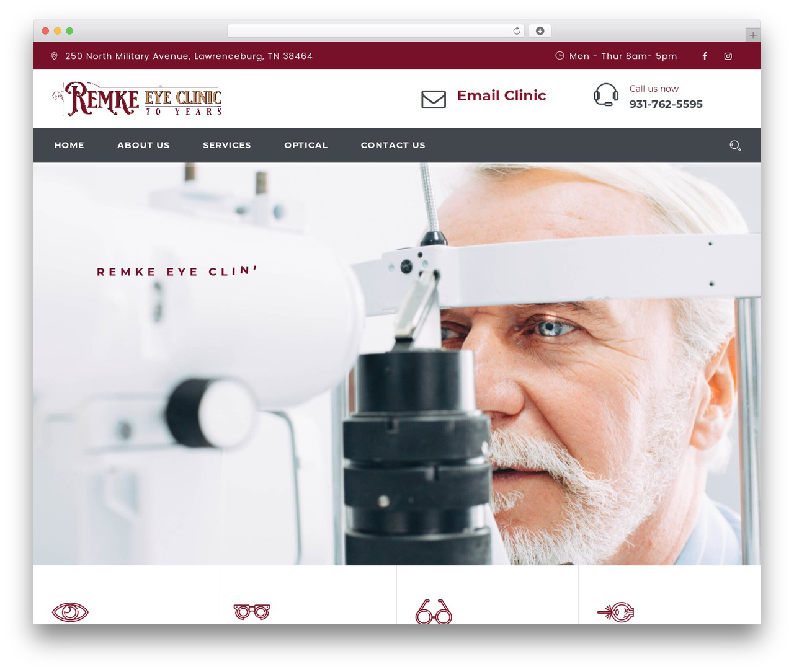Click the Call us now label
794x672 pixels.
pyautogui.click(x=654, y=89)
